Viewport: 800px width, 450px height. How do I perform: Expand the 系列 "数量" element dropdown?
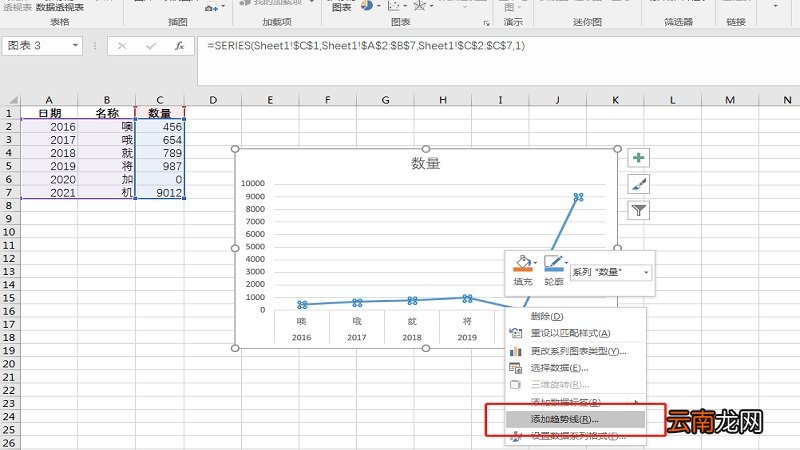pyautogui.click(x=646, y=272)
